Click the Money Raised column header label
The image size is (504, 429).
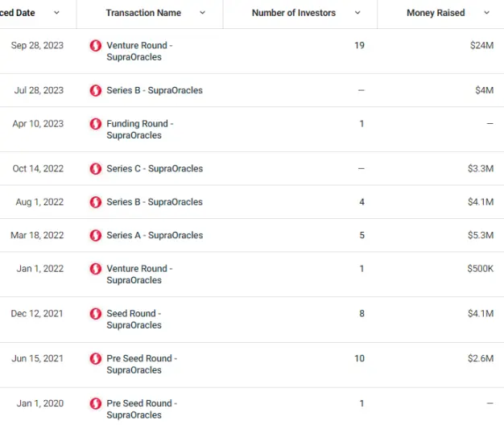click(436, 13)
